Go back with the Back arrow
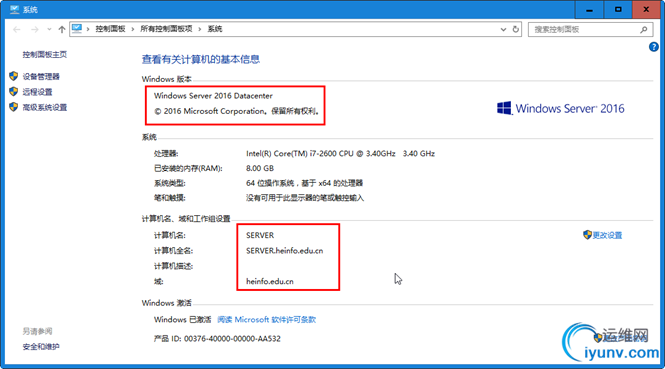The image size is (665, 369). [x=17, y=29]
